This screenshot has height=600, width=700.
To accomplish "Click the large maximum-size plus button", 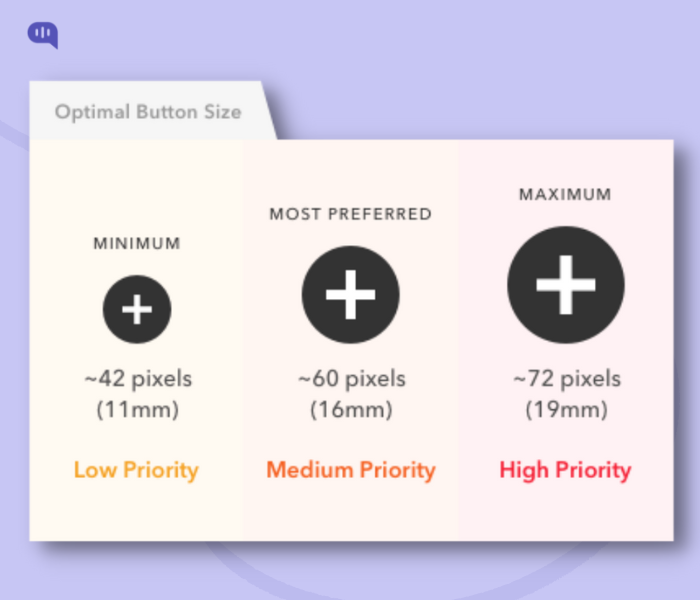I will (566, 285).
